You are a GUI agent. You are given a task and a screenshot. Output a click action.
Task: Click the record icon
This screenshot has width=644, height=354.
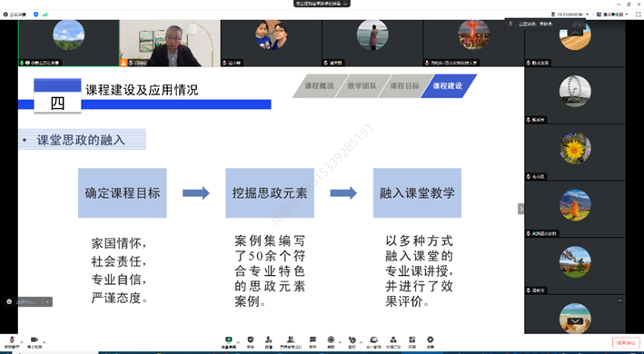pos(331,341)
